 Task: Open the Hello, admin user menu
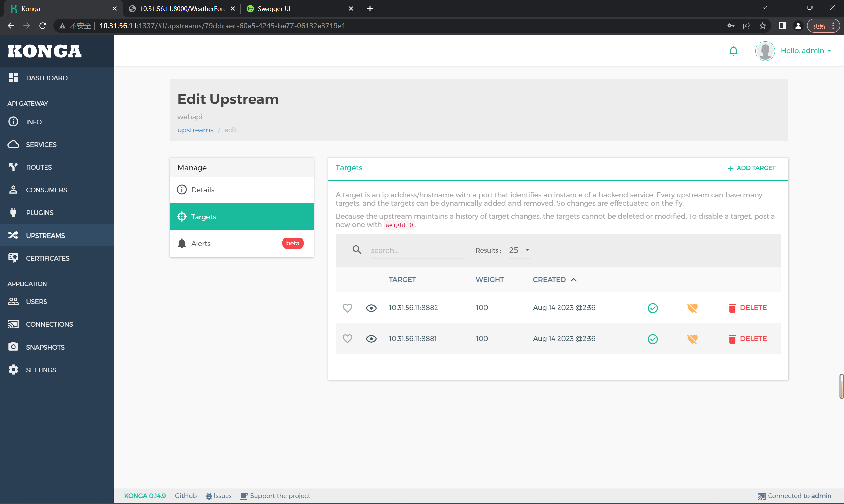[805, 51]
